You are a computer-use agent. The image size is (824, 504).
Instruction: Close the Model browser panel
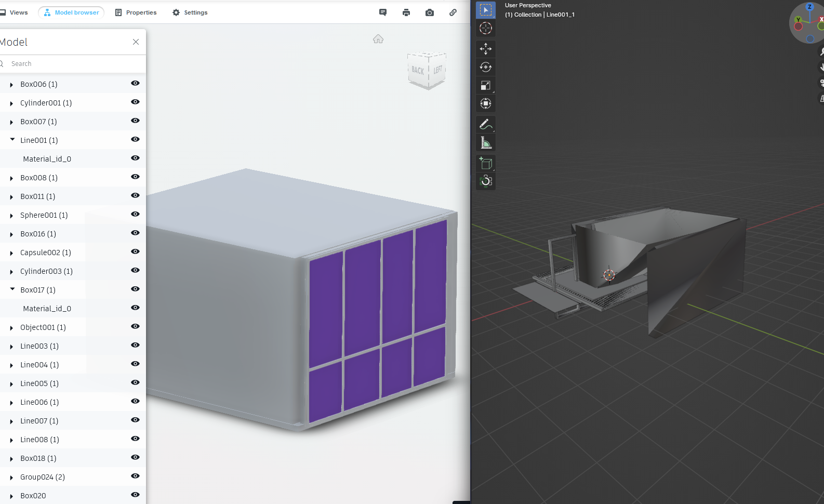tap(136, 42)
